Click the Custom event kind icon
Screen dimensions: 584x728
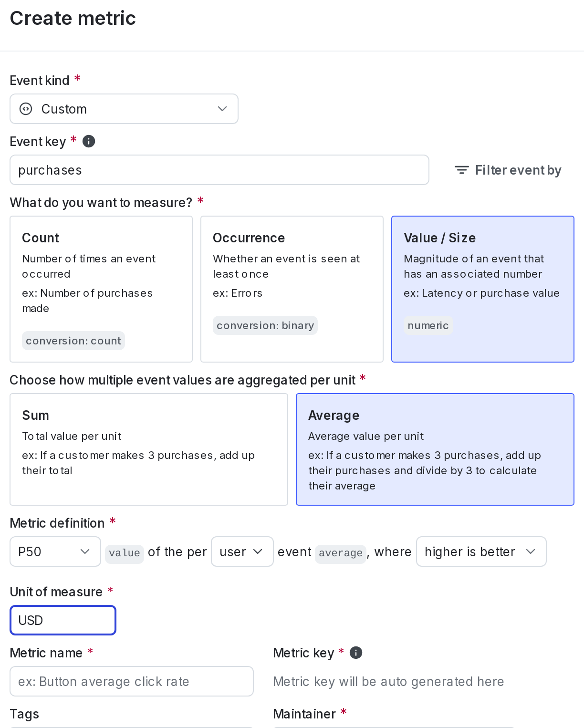pos(25,109)
